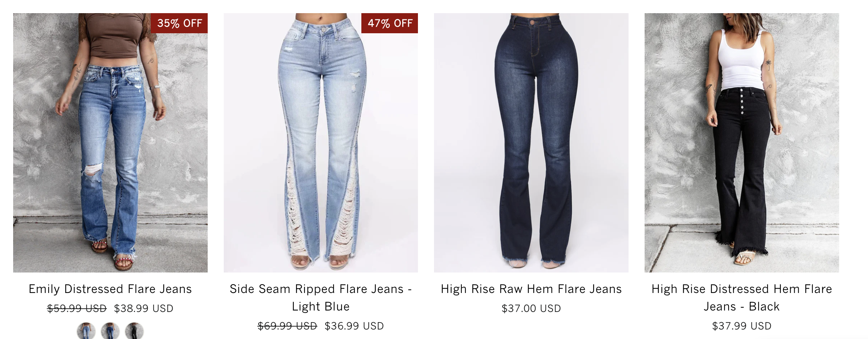The image size is (868, 339).
Task: Open the Emily Distressed Flare Jeans product photo
Action: point(110,143)
